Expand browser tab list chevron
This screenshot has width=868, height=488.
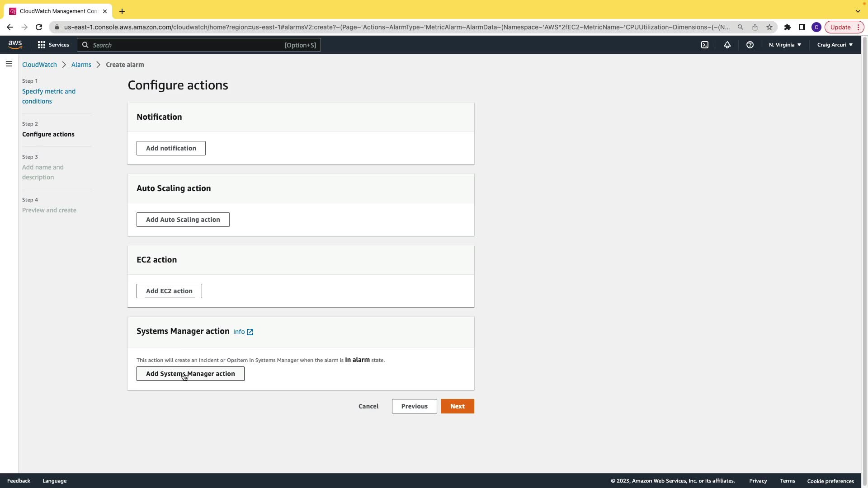pyautogui.click(x=858, y=11)
